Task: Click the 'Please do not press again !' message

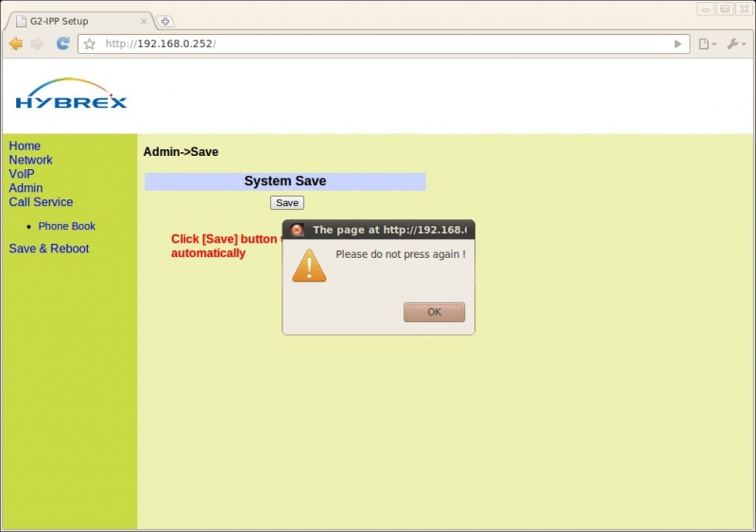Action: pos(401,254)
